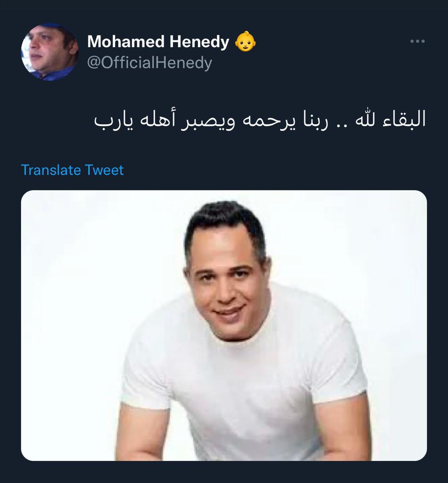Click the word "Translate" under the tweet
The image size is (448, 483).
tap(51, 170)
